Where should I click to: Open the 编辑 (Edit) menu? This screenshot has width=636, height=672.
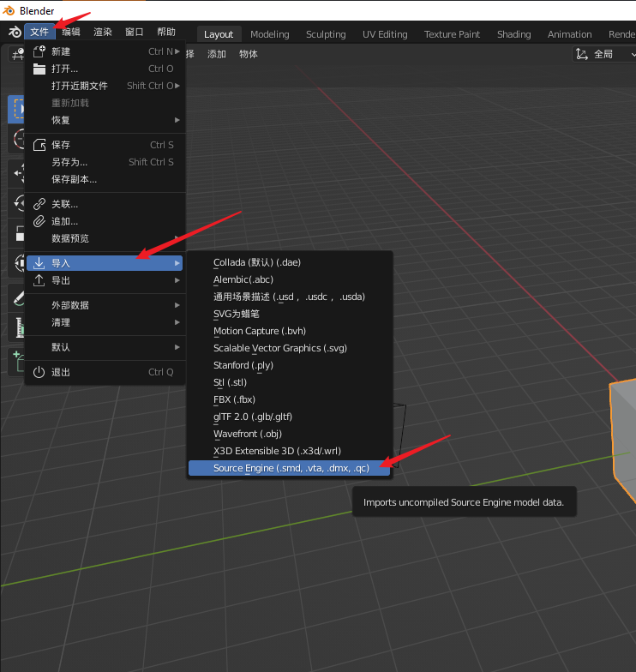tap(71, 32)
